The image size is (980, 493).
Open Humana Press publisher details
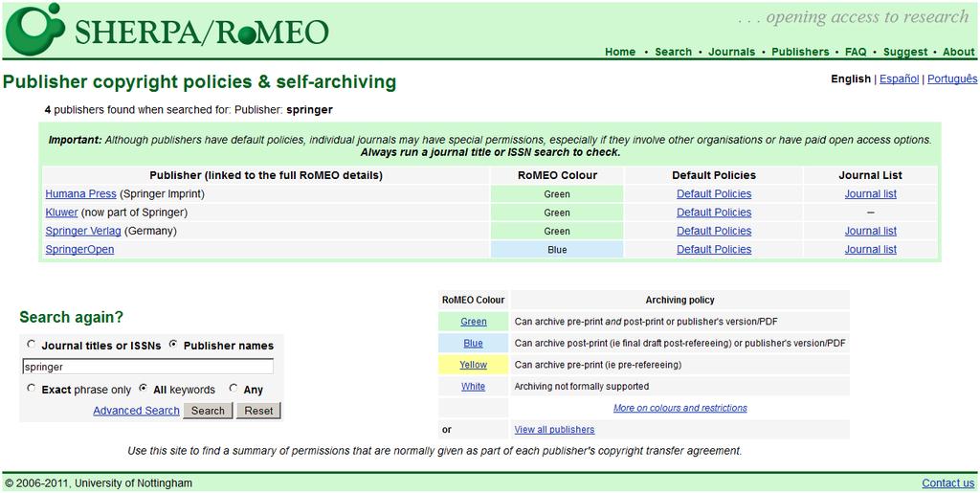(80, 193)
